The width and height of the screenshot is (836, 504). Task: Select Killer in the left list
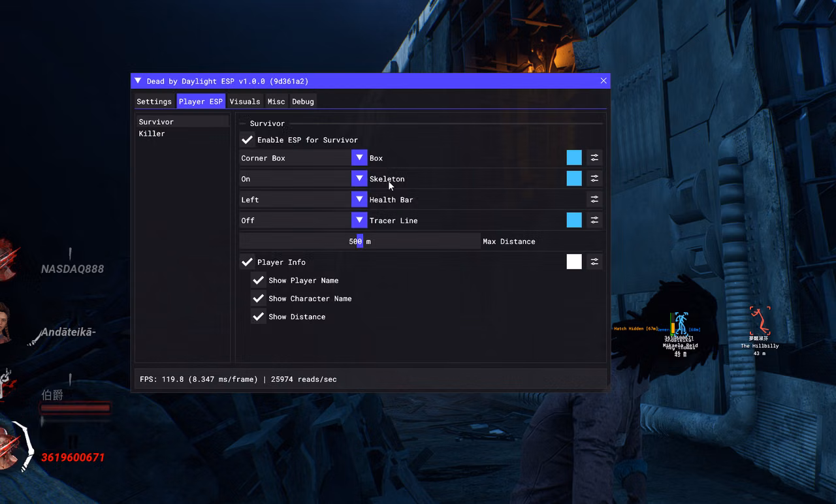(182, 134)
